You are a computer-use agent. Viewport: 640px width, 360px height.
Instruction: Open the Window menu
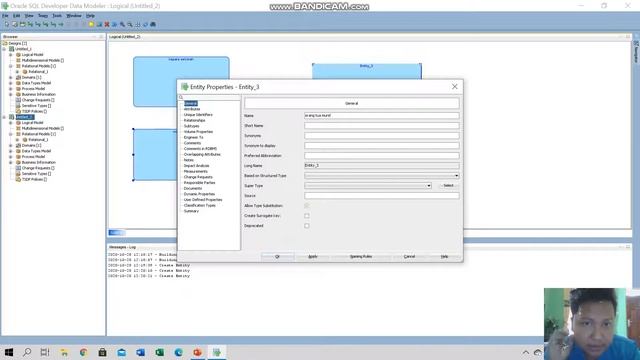point(74,16)
